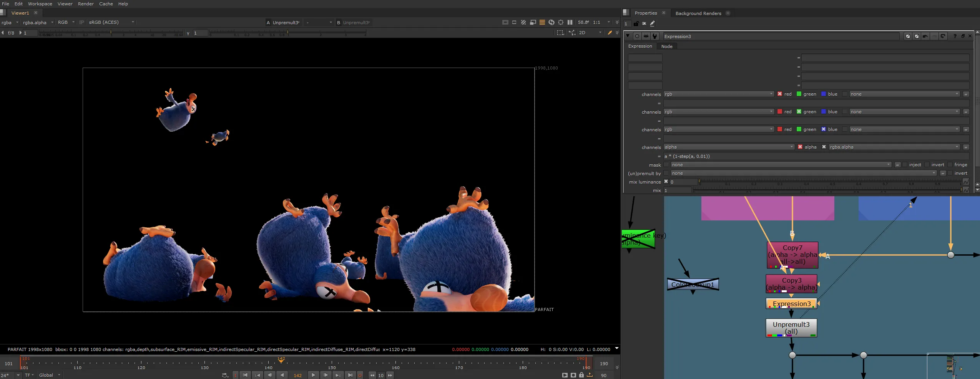Click the clear all properties panels icon

click(644, 23)
